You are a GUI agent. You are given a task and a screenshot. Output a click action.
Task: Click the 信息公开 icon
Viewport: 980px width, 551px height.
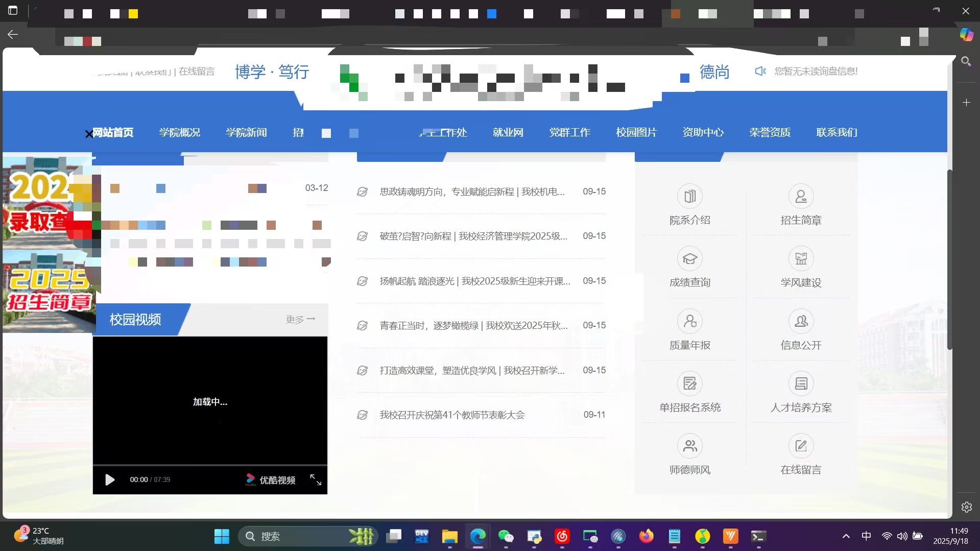(800, 322)
